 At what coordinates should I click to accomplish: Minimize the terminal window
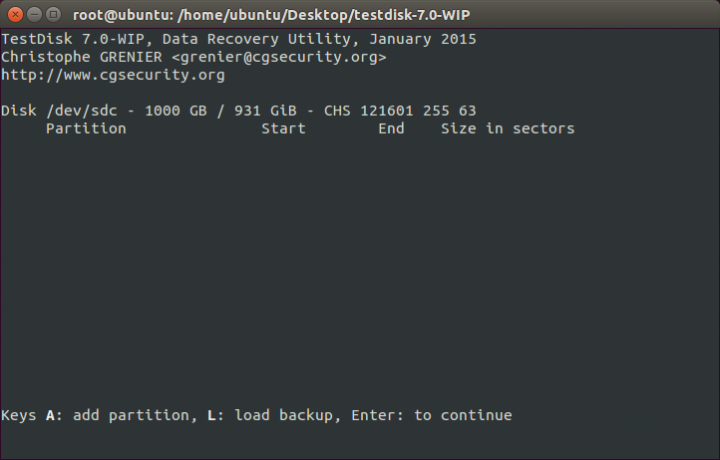click(34, 15)
